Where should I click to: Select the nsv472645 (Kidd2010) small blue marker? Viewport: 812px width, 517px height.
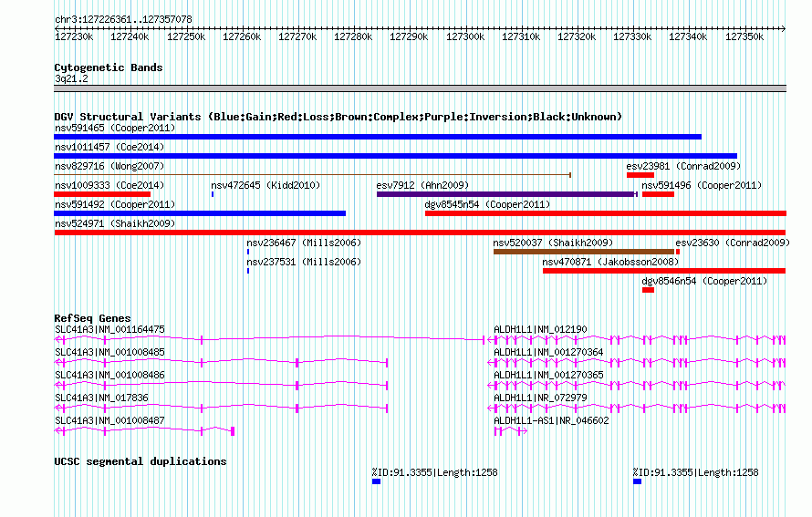pyautogui.click(x=213, y=194)
